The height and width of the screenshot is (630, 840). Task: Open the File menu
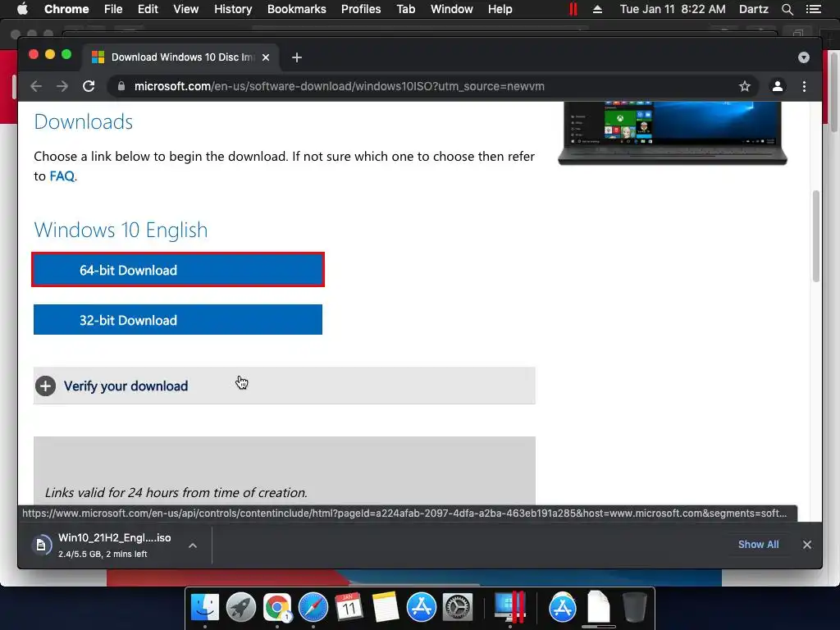(x=113, y=9)
